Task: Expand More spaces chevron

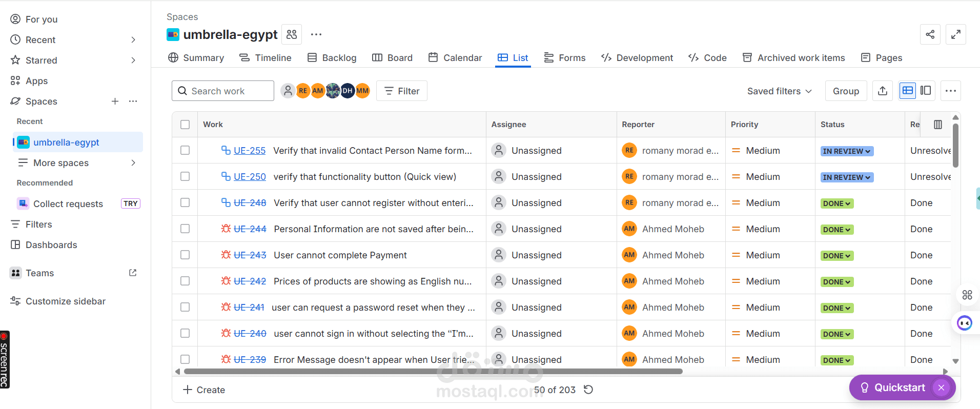Action: [133, 162]
